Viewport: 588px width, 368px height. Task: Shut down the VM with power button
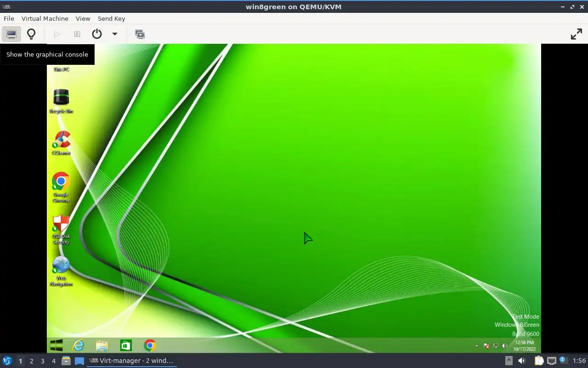(97, 34)
